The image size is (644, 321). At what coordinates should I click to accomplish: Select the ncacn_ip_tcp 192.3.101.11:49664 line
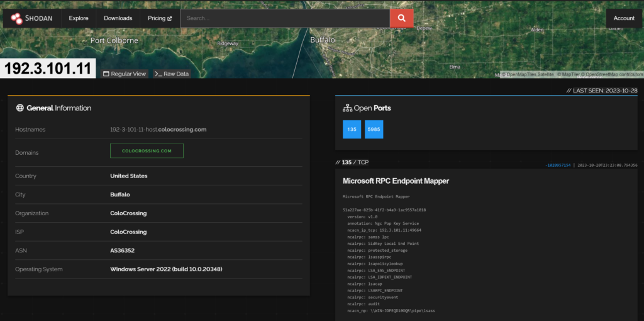[x=384, y=230]
